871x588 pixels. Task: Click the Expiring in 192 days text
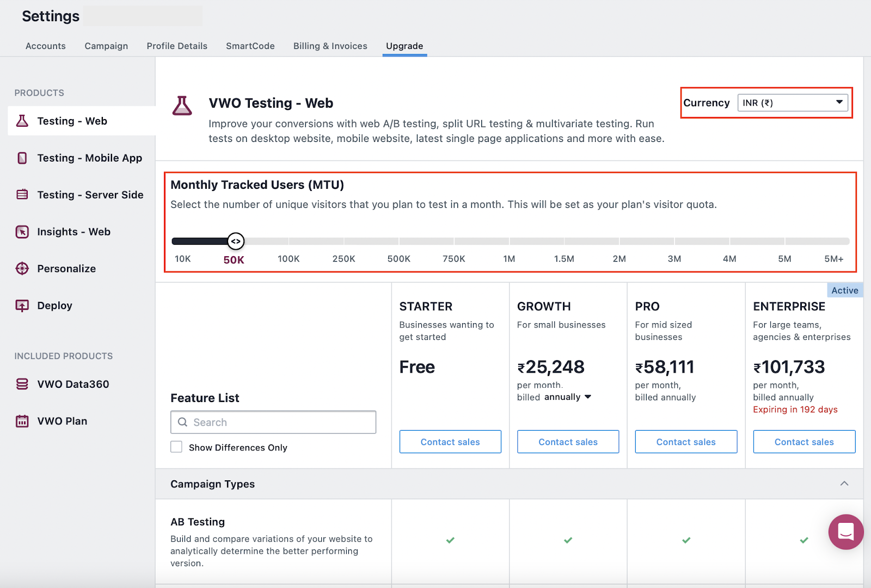tap(795, 410)
